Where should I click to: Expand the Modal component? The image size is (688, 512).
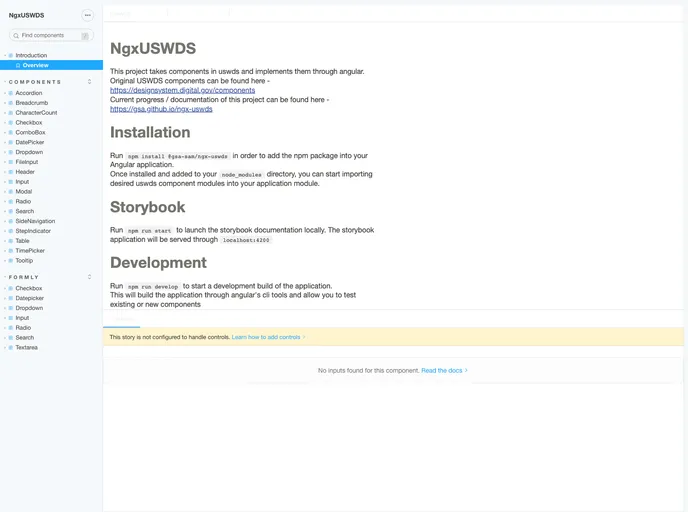(x=23, y=192)
